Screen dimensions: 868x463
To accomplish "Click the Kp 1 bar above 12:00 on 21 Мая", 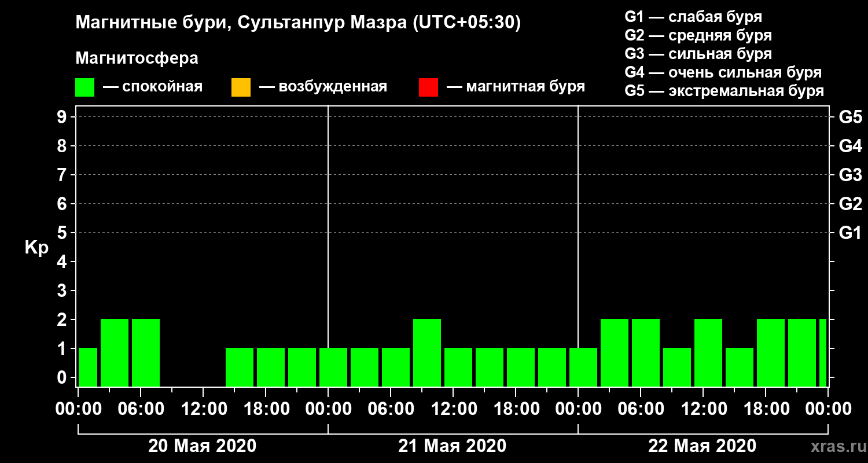I will click(458, 367).
